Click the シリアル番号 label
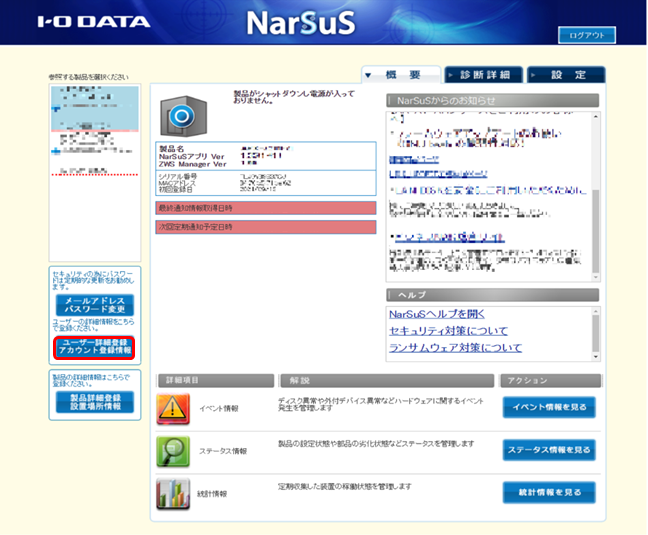 [x=178, y=176]
